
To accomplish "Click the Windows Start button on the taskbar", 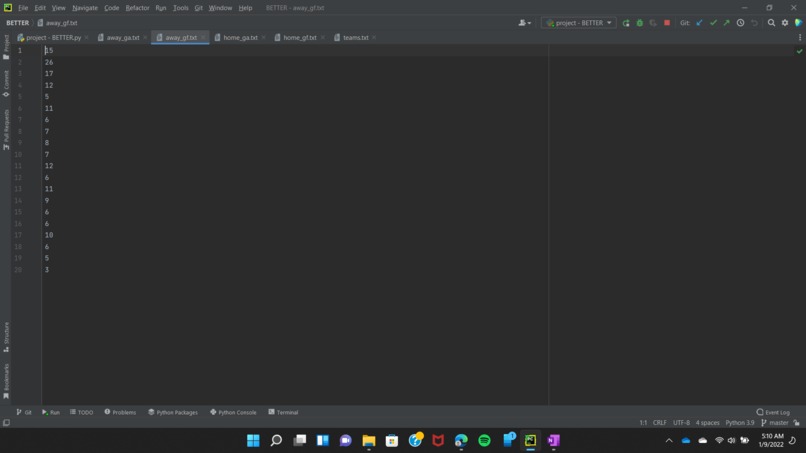I will pyautogui.click(x=253, y=441).
